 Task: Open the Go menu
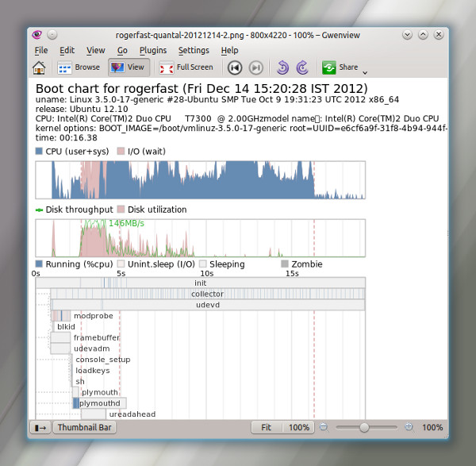(122, 51)
